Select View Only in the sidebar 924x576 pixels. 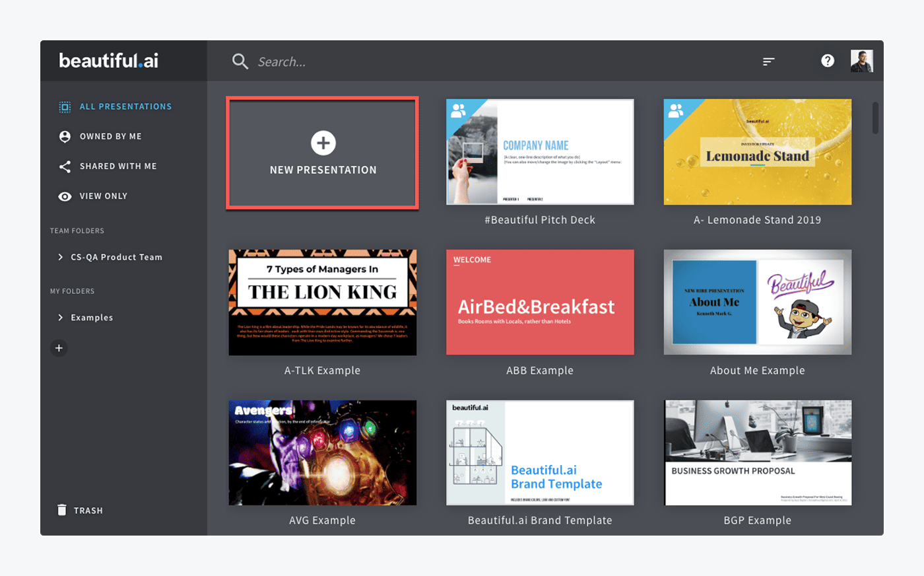point(104,196)
